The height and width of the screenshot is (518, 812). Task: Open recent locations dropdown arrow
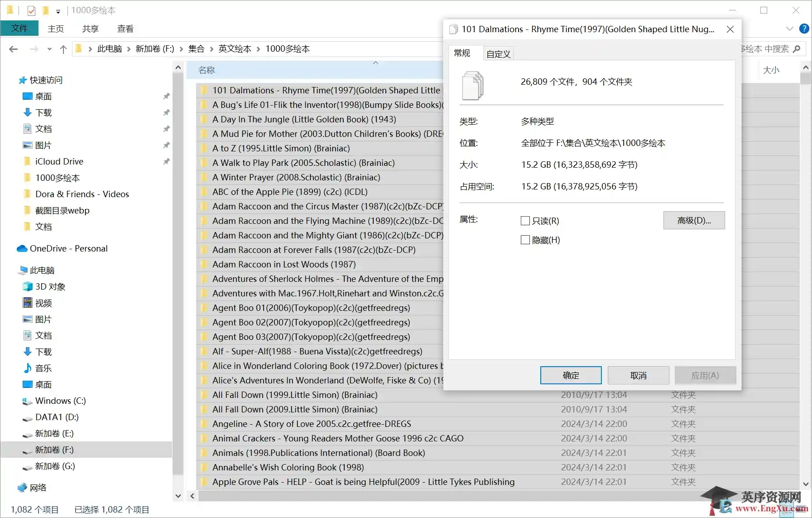tap(49, 49)
